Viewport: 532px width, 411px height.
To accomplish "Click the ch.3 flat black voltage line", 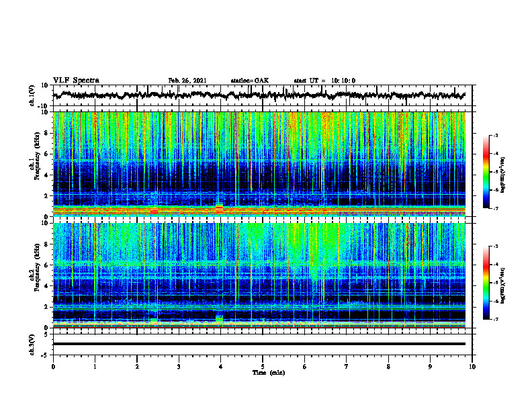I will [259, 344].
